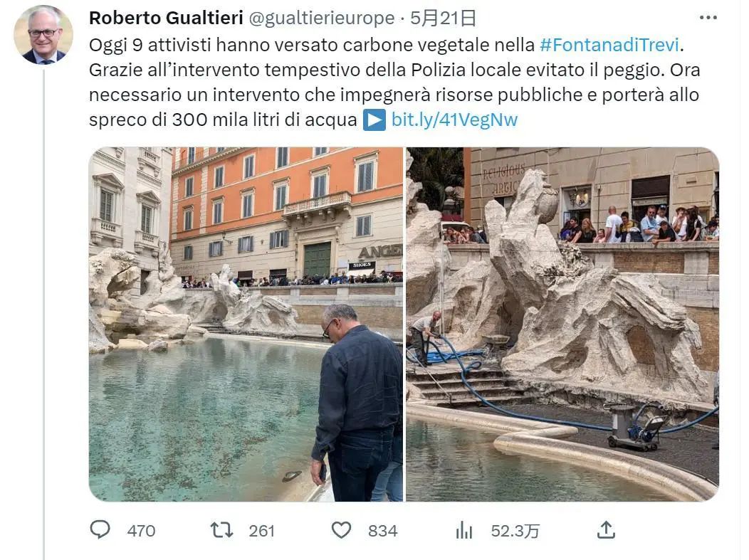This screenshot has width=749, height=560.
Task: Like the tweet with heart icon
Action: tap(342, 530)
